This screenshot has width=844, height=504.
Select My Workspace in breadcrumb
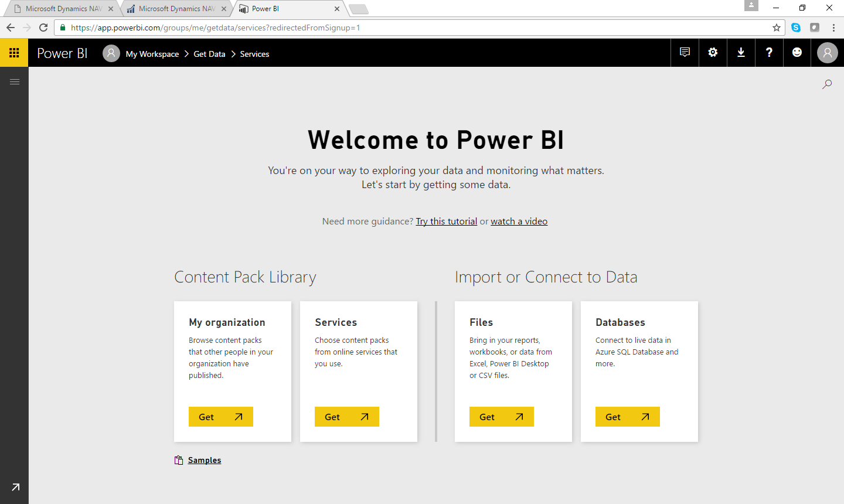tap(152, 54)
